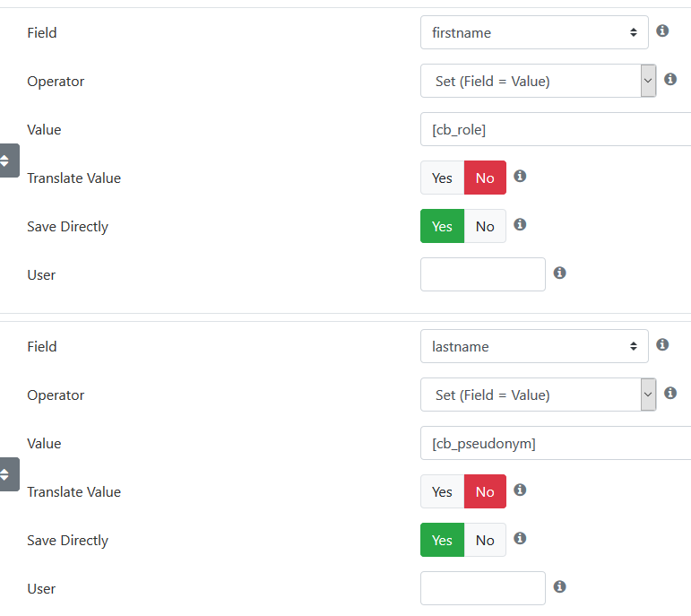Set first Translate Value to Yes

tap(442, 178)
